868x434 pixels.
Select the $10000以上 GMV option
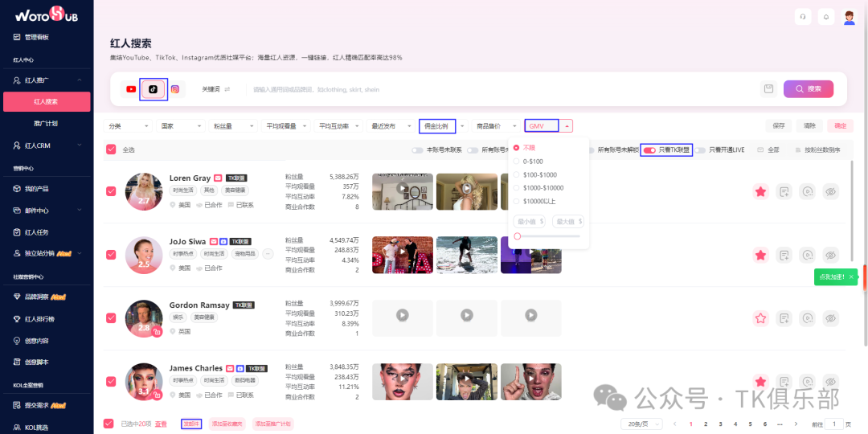click(x=517, y=201)
